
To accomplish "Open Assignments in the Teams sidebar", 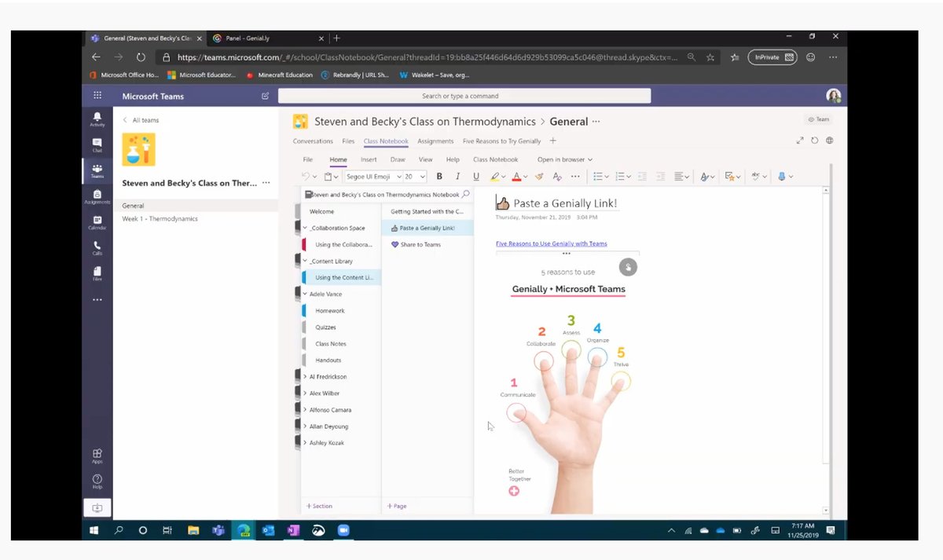I will tap(97, 196).
